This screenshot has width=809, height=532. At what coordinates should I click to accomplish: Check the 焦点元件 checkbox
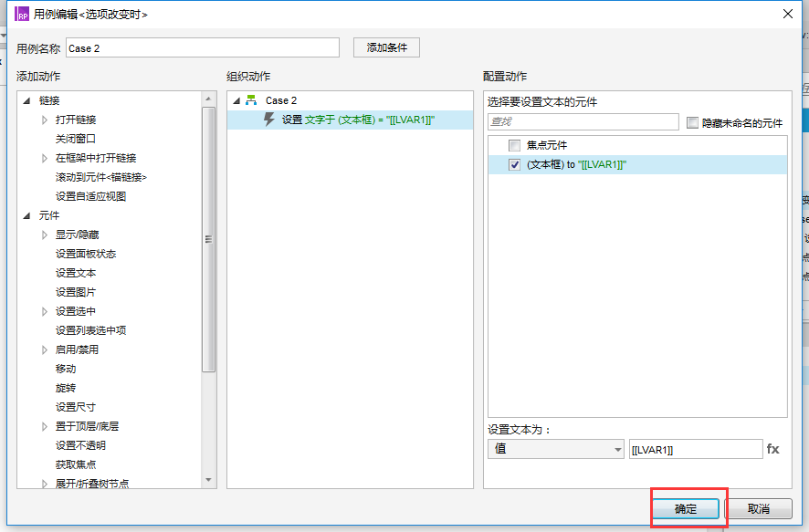click(514, 145)
